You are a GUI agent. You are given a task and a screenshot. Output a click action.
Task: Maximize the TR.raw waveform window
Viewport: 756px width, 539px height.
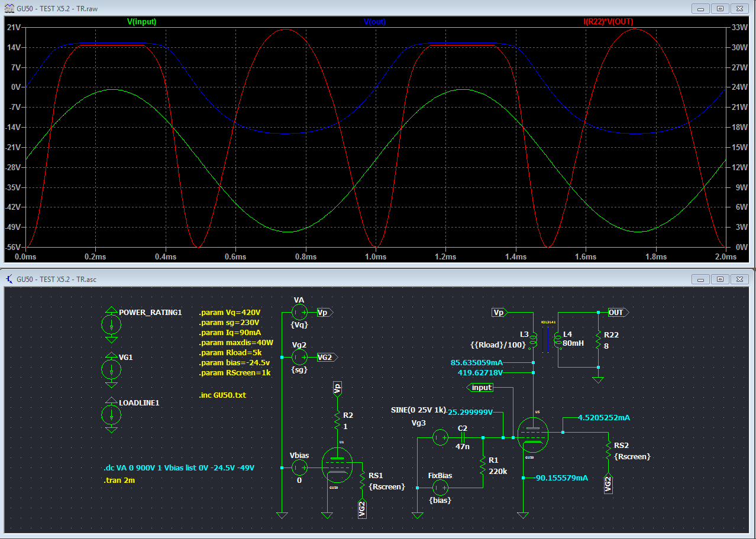coord(720,8)
